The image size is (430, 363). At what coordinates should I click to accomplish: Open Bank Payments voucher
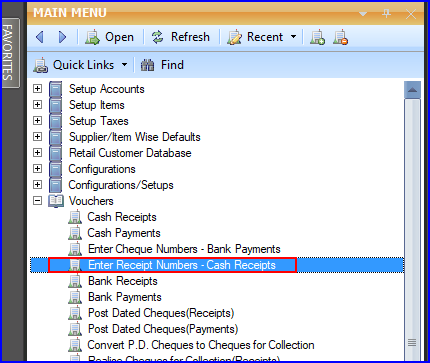[125, 297]
